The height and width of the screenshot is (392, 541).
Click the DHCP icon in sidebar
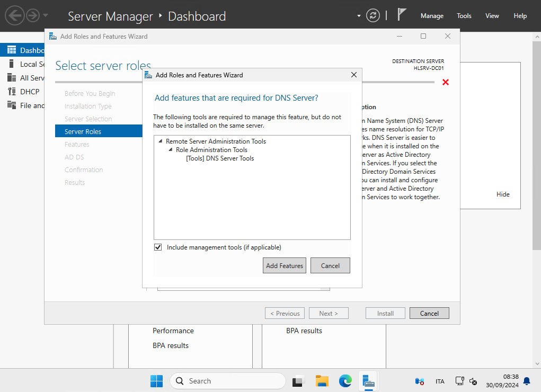click(12, 92)
